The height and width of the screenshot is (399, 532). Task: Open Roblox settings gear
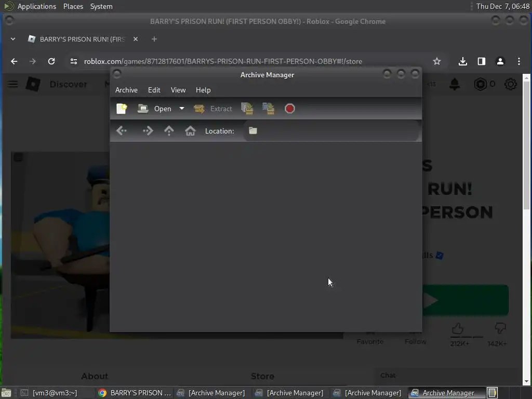(510, 84)
